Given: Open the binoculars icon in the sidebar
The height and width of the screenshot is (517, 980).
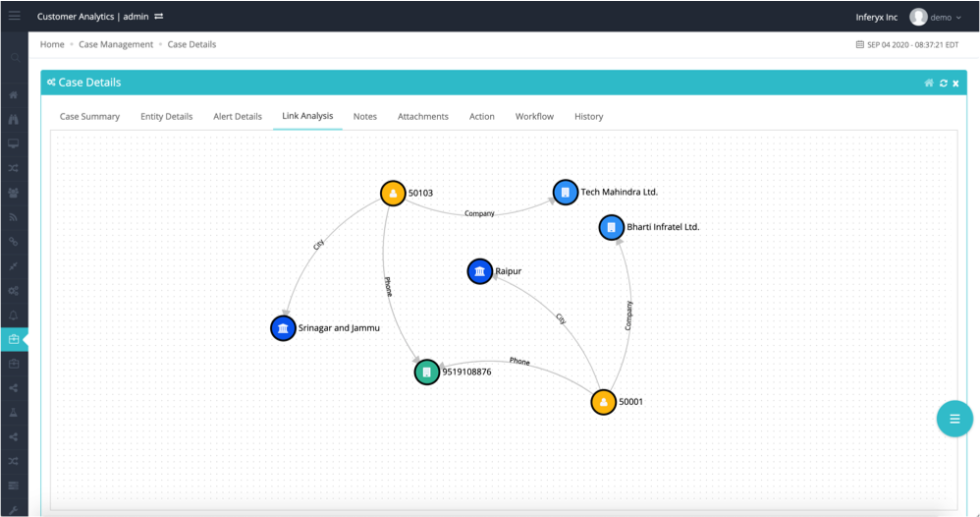Looking at the screenshot, I should (14, 120).
